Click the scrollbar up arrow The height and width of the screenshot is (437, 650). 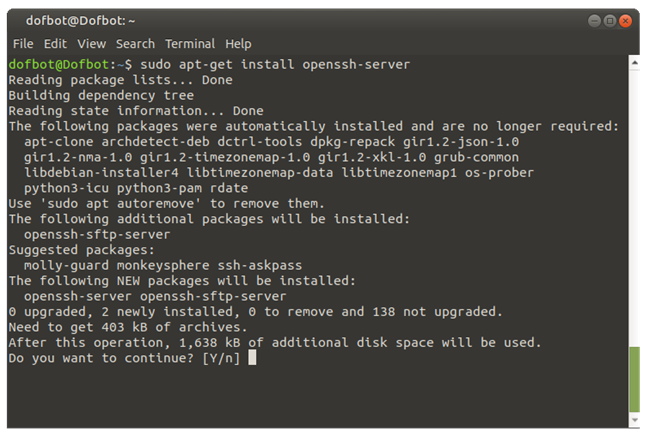(634, 63)
